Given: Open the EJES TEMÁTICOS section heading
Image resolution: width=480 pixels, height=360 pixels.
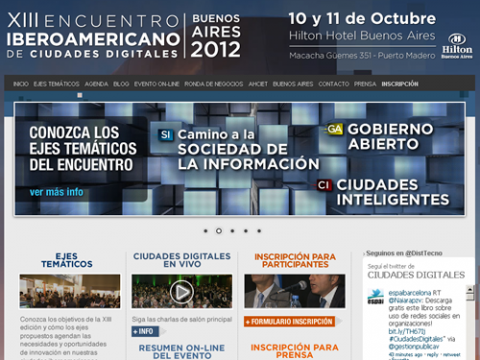Looking at the screenshot, I should [67, 260].
